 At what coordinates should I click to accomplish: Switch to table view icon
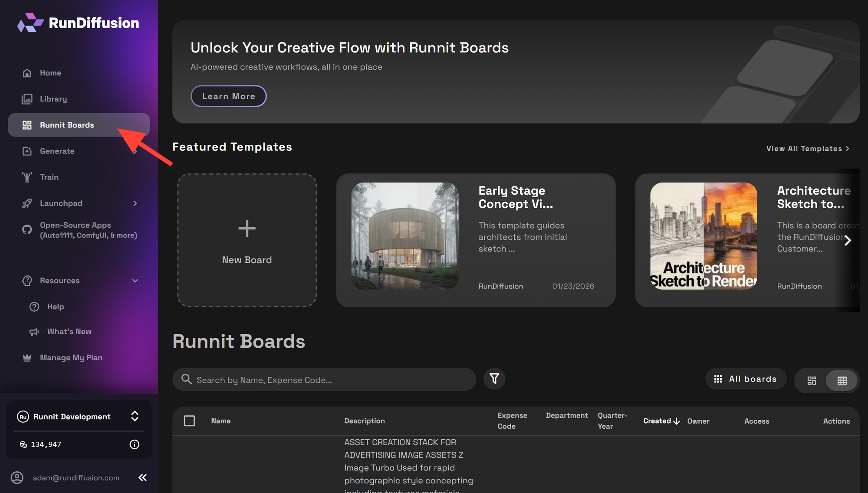[x=842, y=381]
